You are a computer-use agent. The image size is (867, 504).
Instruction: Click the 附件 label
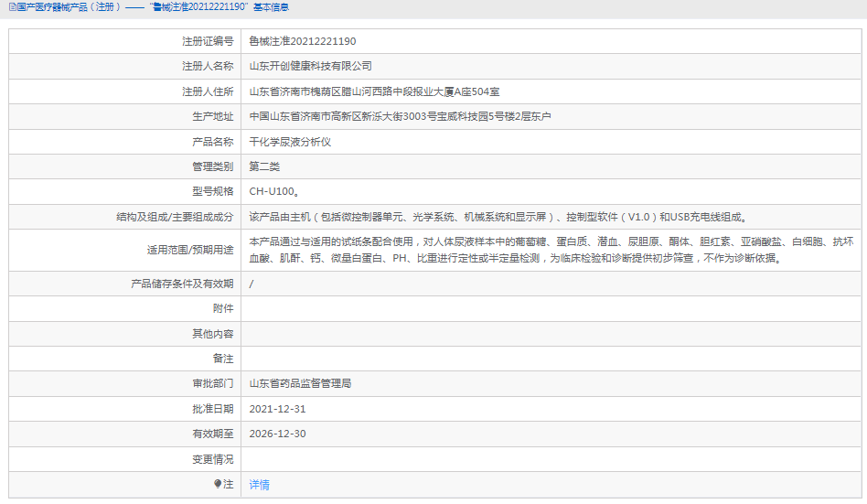tap(223, 308)
